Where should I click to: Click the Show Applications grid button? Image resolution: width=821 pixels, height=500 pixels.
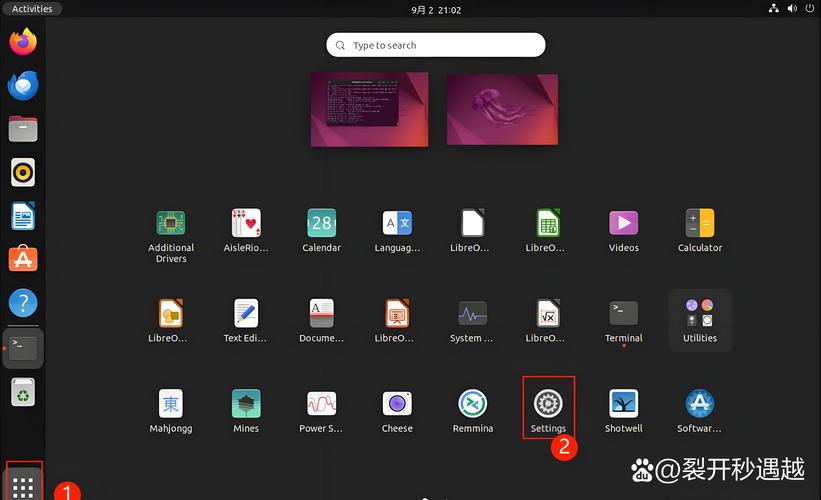point(23,486)
